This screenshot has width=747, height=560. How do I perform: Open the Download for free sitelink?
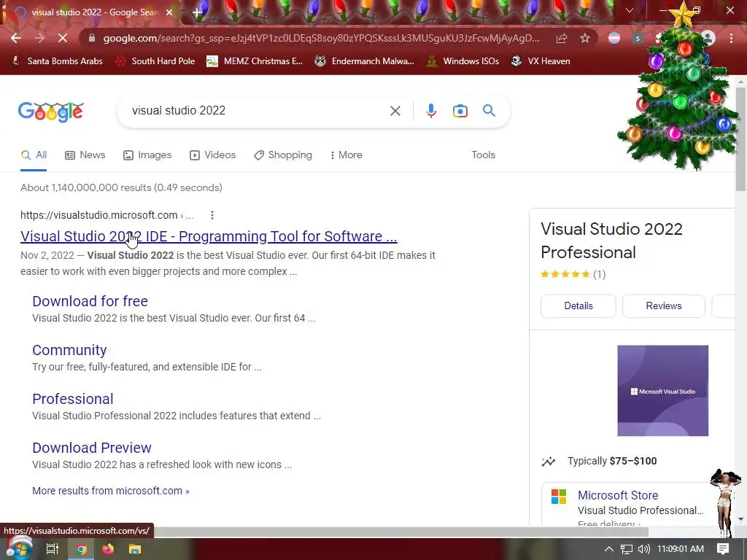point(90,301)
